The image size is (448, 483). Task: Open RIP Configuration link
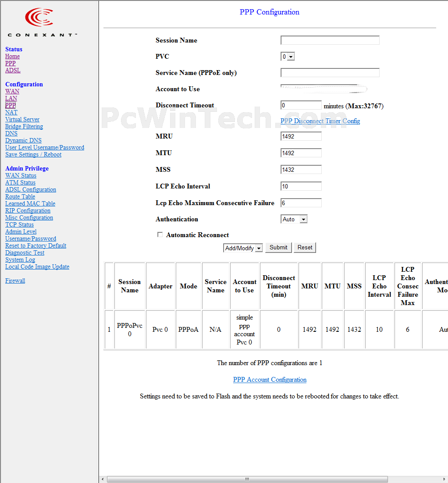click(x=28, y=211)
